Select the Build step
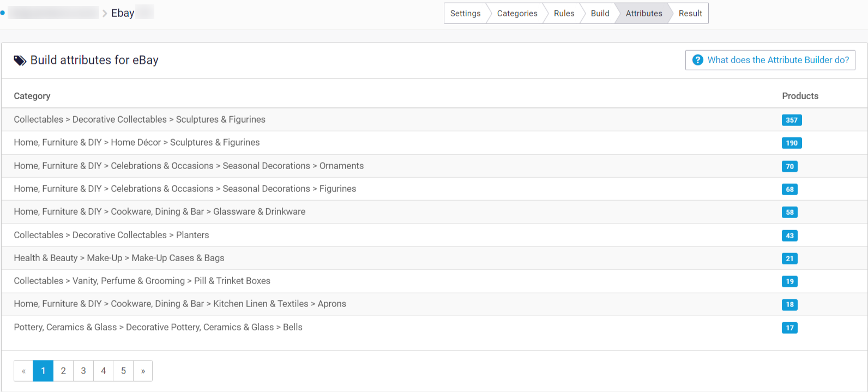This screenshot has height=392, width=868. [600, 14]
